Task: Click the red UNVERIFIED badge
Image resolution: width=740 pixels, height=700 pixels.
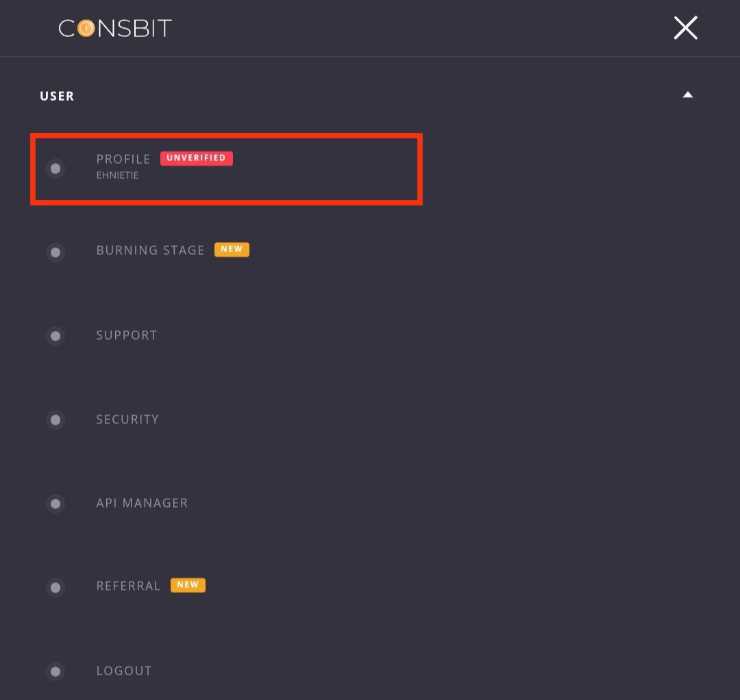Action: pos(197,158)
